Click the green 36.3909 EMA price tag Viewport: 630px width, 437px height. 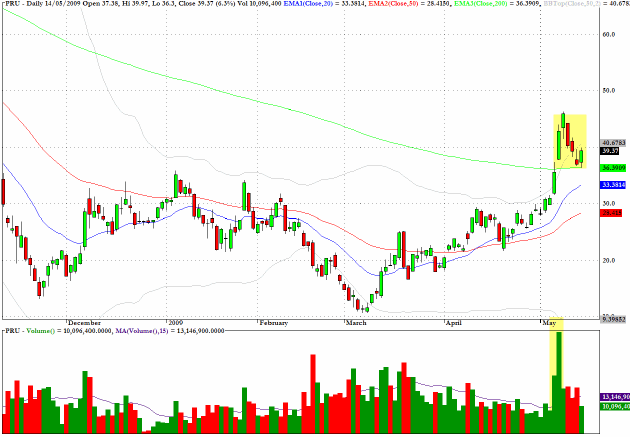coord(613,167)
